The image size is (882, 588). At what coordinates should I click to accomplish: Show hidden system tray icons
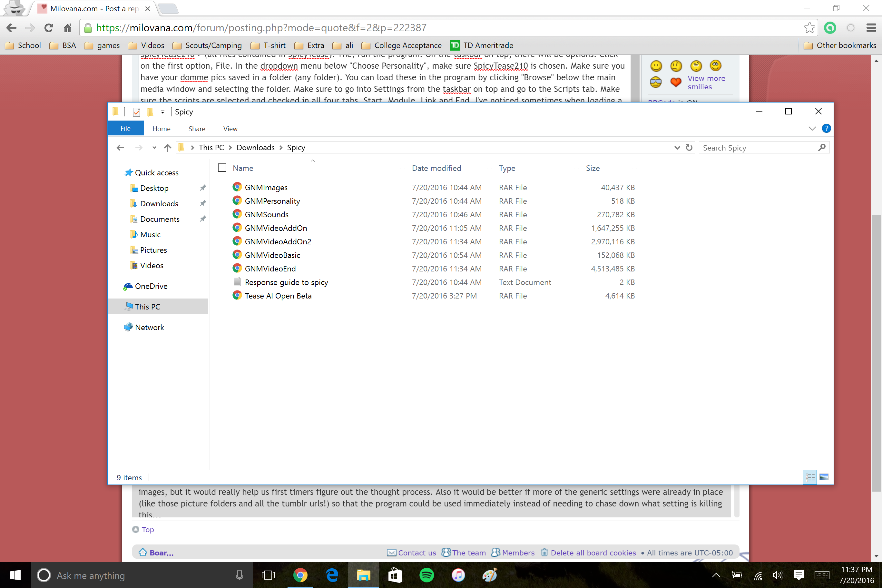716,575
